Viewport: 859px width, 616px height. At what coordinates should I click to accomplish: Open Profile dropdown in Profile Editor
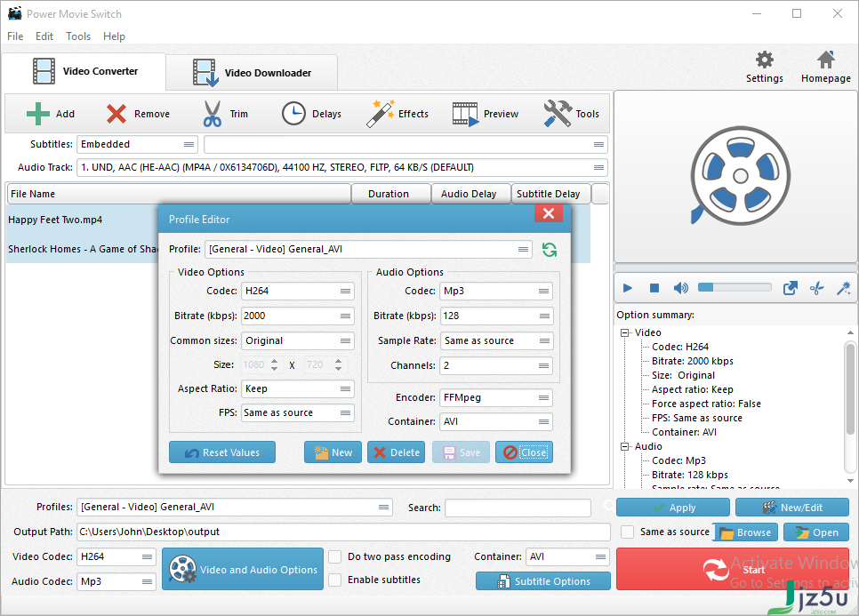click(x=369, y=249)
